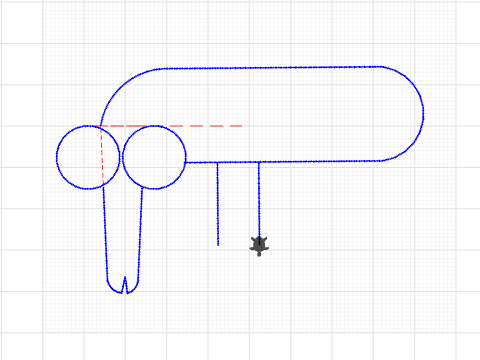Click the bottom end of the shorter leg line
The width and height of the screenshot is (480, 360).
[218, 245]
